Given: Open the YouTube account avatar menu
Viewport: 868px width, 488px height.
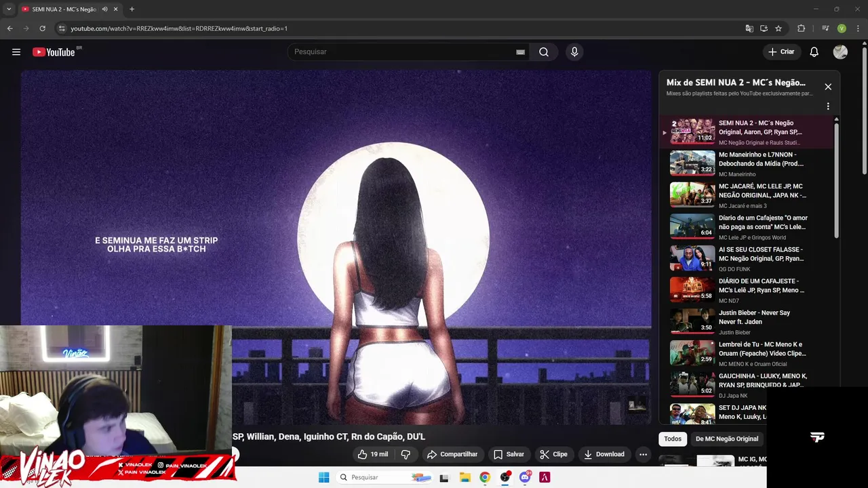Looking at the screenshot, I should click(840, 52).
